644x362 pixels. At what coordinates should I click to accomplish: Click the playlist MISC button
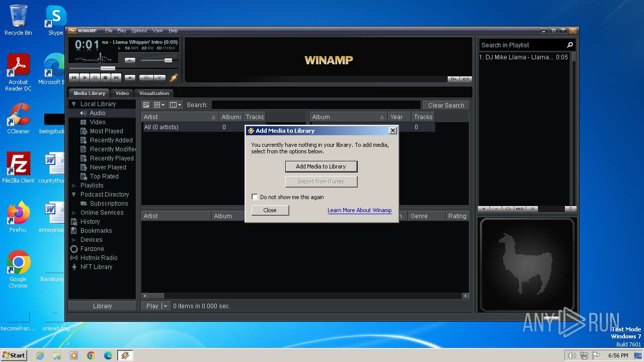[x=520, y=209]
